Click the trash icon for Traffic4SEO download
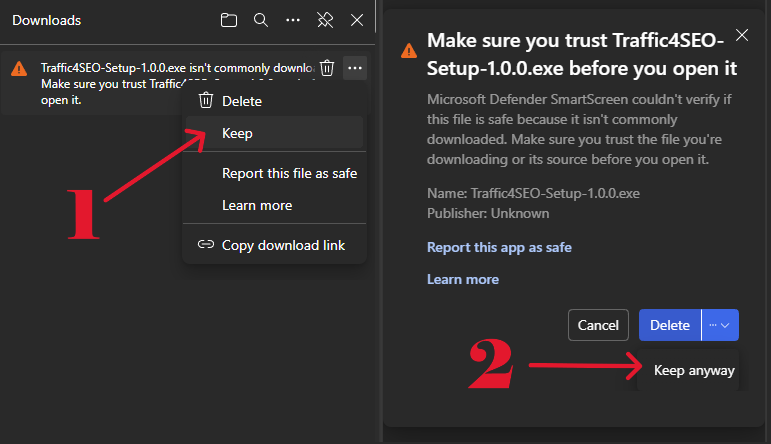The width and height of the screenshot is (771, 444). click(x=327, y=68)
